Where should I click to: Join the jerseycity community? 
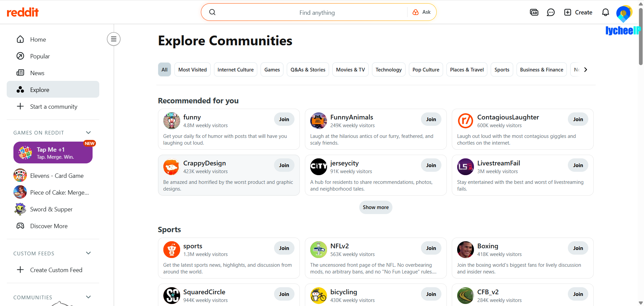(431, 165)
